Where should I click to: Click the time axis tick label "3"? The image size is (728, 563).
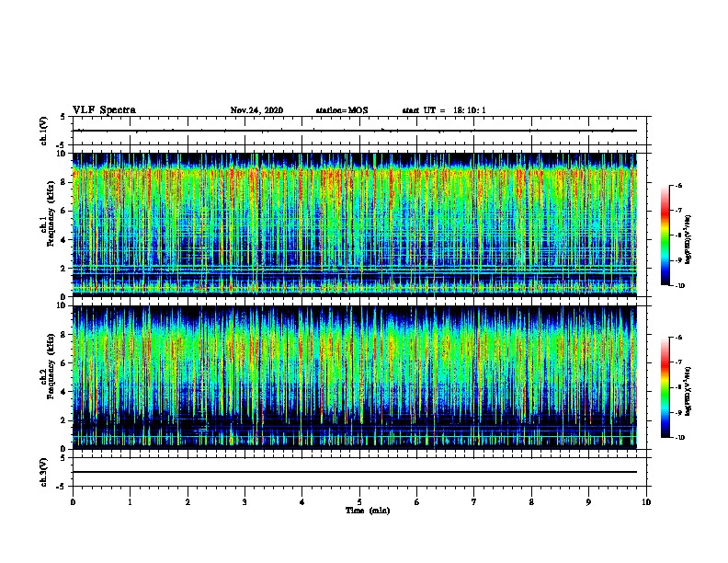pos(245,502)
